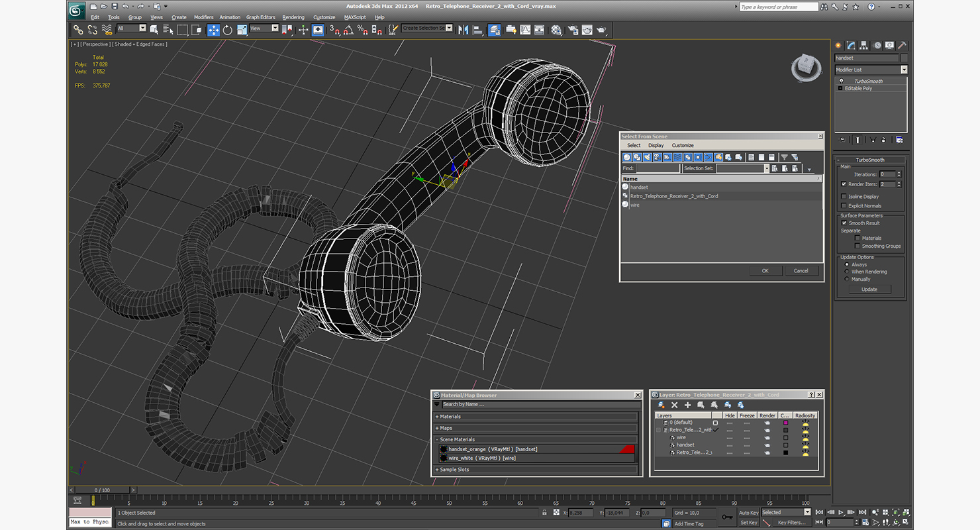Click the Render Production teapot icon
980x530 pixels.
[601, 30]
